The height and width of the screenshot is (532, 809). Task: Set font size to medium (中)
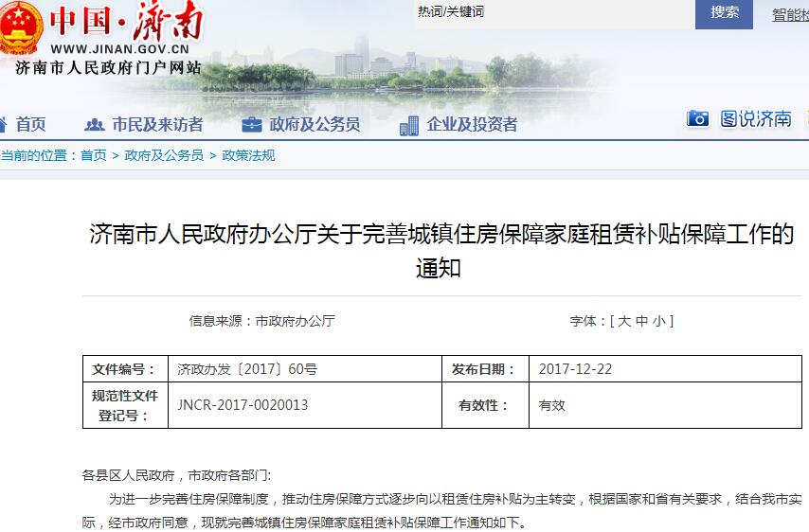click(641, 321)
